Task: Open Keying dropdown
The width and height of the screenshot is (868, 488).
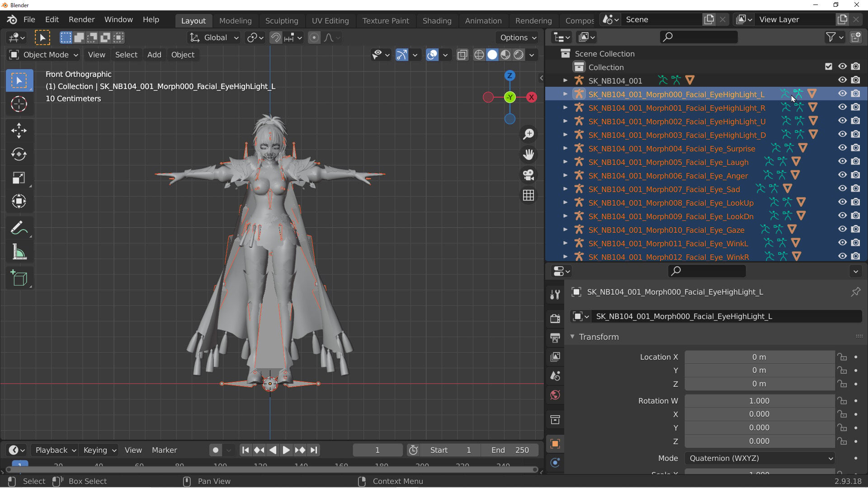Action: 99,450
